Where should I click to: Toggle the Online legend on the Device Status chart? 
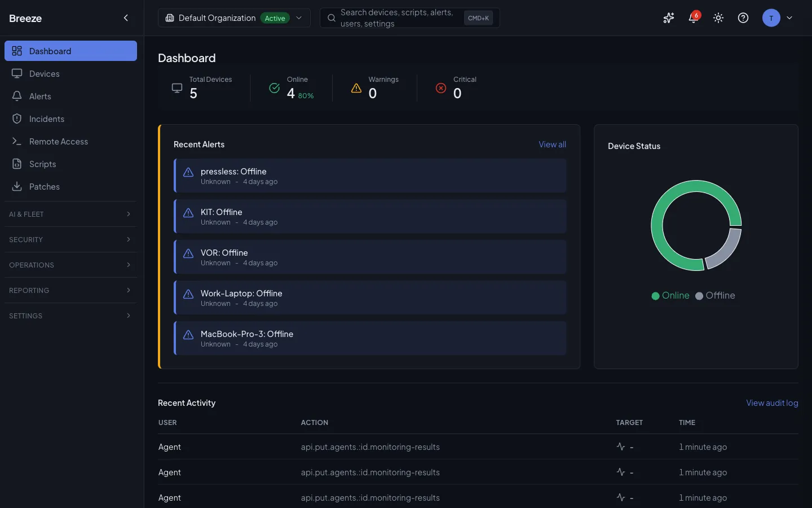[670, 295]
